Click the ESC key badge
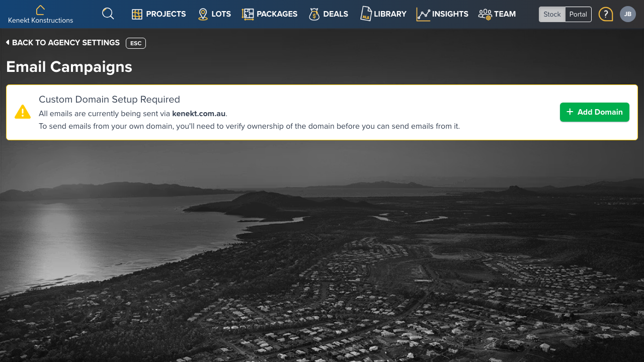This screenshot has height=362, width=644. [x=136, y=43]
